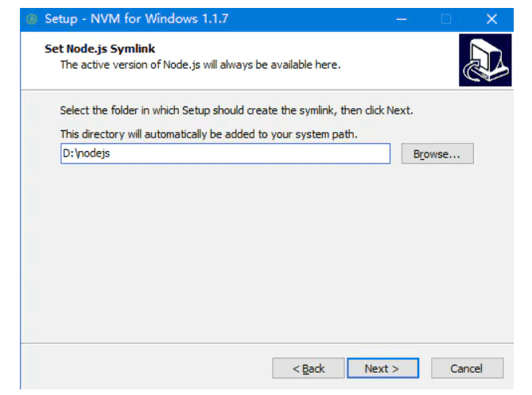
Task: Click the window title 'Setup - NVM for Windows 1.1.7'
Action: (x=137, y=18)
